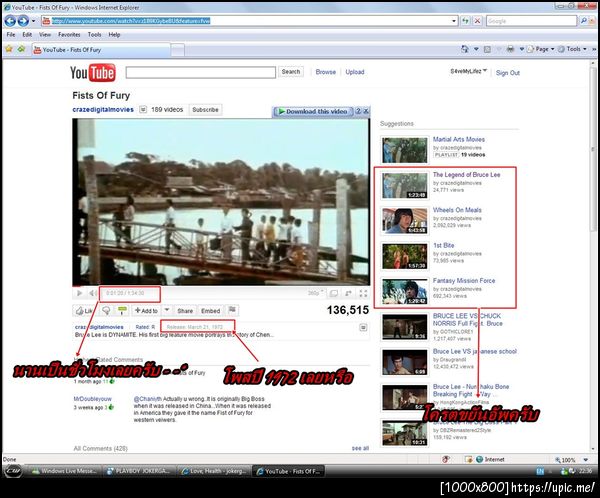This screenshot has height=498, width=600.
Task: Click the Share button
Action: [185, 310]
